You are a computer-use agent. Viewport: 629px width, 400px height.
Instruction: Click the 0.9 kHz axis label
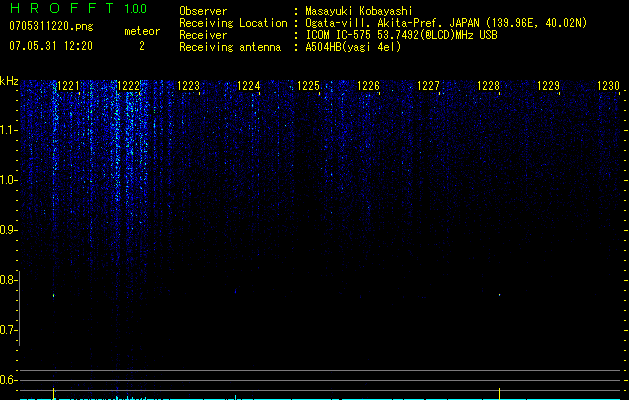[x=8, y=230]
